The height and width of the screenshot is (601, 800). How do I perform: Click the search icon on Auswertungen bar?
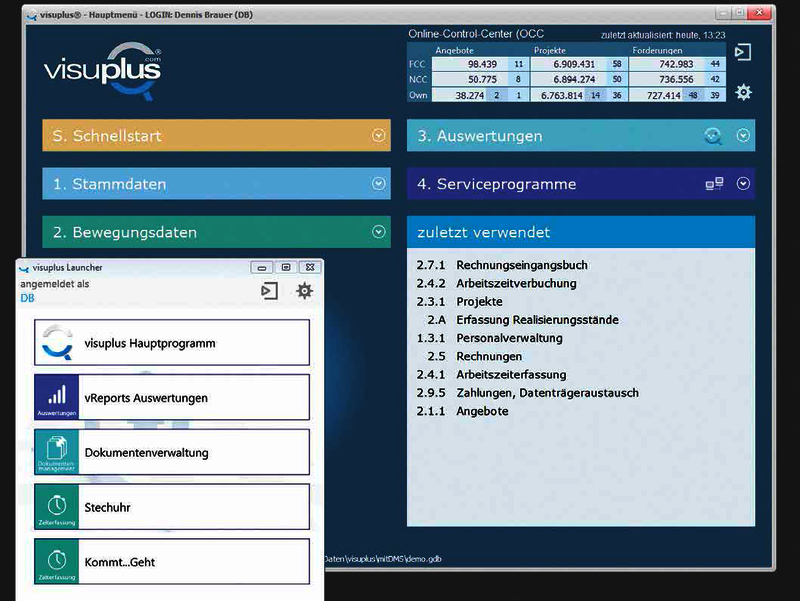(x=713, y=136)
